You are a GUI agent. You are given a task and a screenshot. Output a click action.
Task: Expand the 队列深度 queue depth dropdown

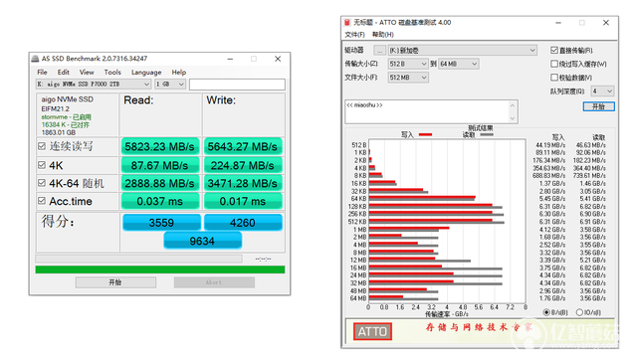[602, 91]
